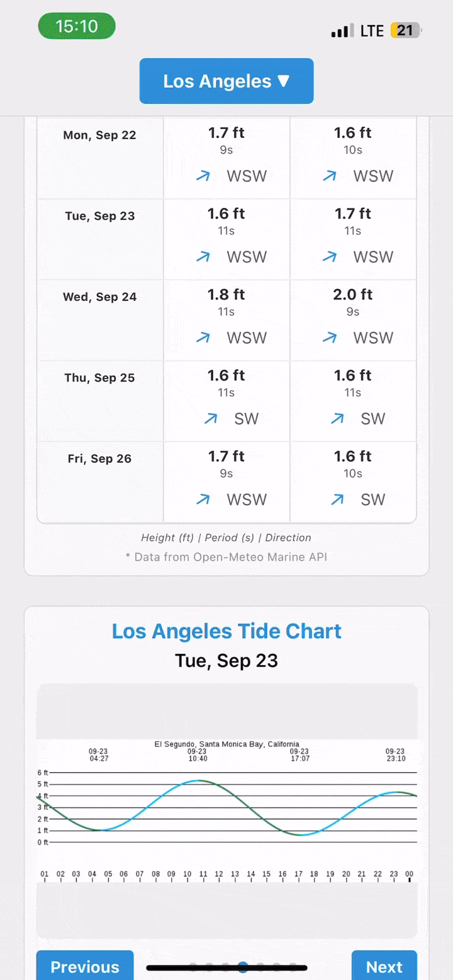Click direction arrow beside Tue 1.7 ft WSW
The height and width of the screenshot is (980, 453).
329,257
